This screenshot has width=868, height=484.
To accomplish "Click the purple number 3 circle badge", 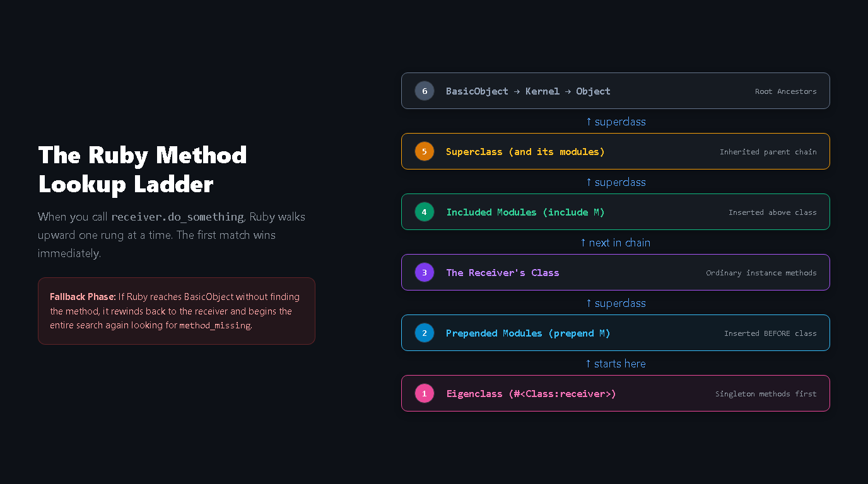I will point(425,272).
